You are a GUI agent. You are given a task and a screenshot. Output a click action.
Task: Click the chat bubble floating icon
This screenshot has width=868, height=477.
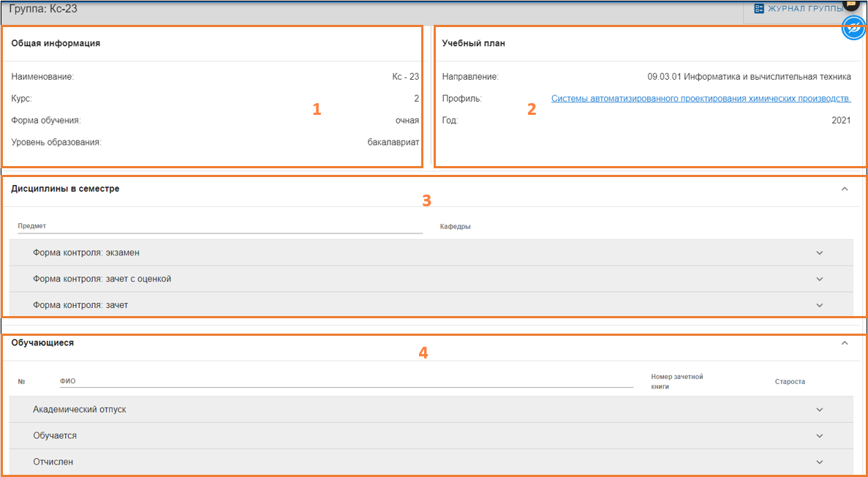point(851,4)
